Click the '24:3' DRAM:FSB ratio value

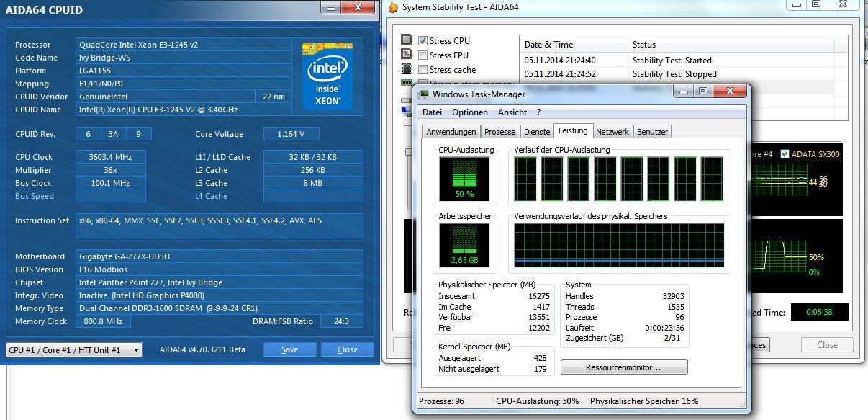pos(340,321)
